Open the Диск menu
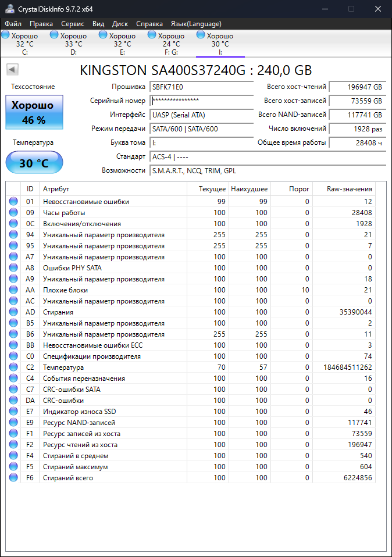Screen dimensions: 392x557 pos(120,24)
